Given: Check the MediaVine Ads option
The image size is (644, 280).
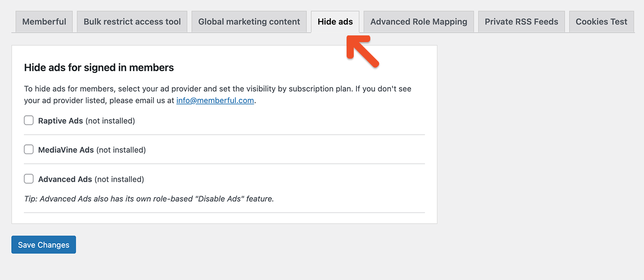Looking at the screenshot, I should 29,149.
